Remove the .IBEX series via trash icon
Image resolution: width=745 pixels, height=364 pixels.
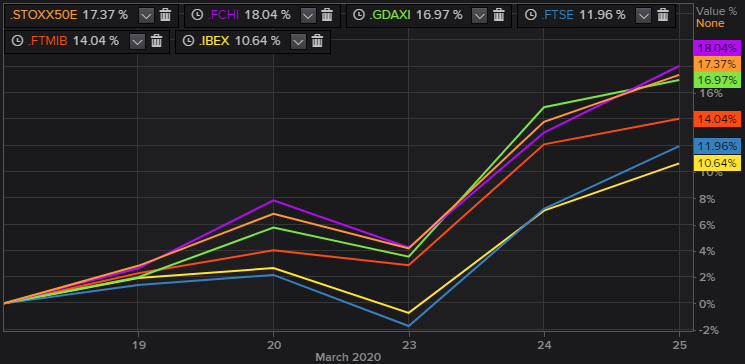(317, 41)
